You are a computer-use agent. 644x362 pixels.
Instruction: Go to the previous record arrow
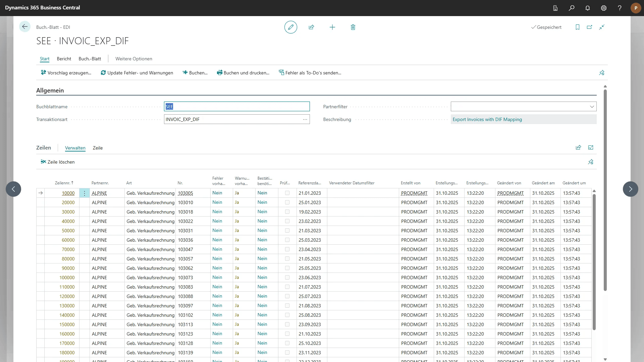coord(13,189)
